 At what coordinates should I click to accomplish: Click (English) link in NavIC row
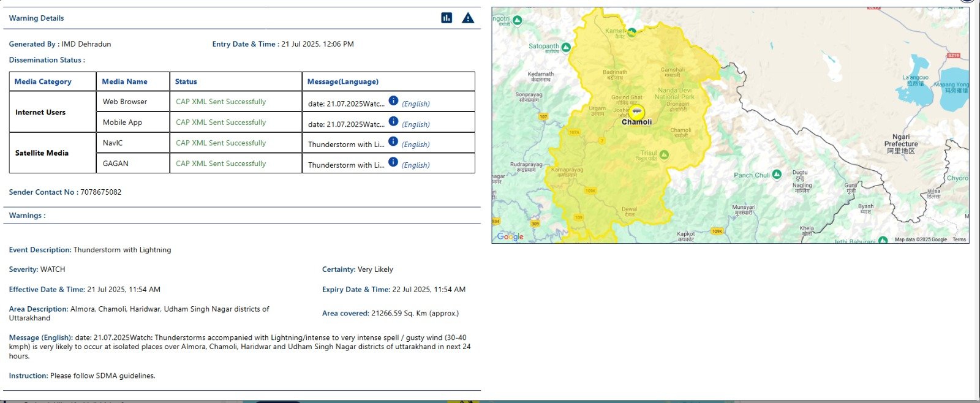point(416,145)
